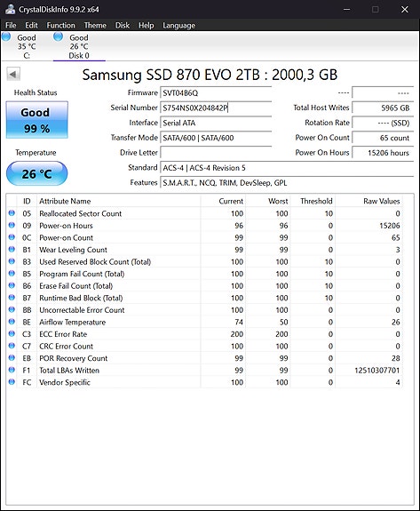420x511 pixels.
Task: Click Power On Hours value 15206 hours
Action: click(x=383, y=153)
